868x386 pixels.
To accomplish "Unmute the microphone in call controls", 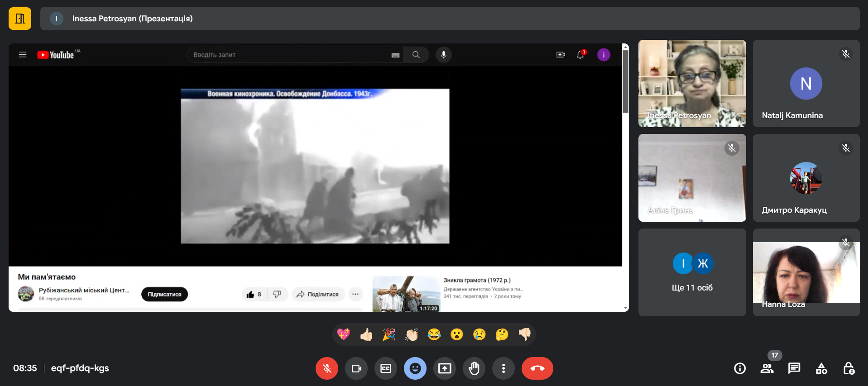I will (326, 368).
